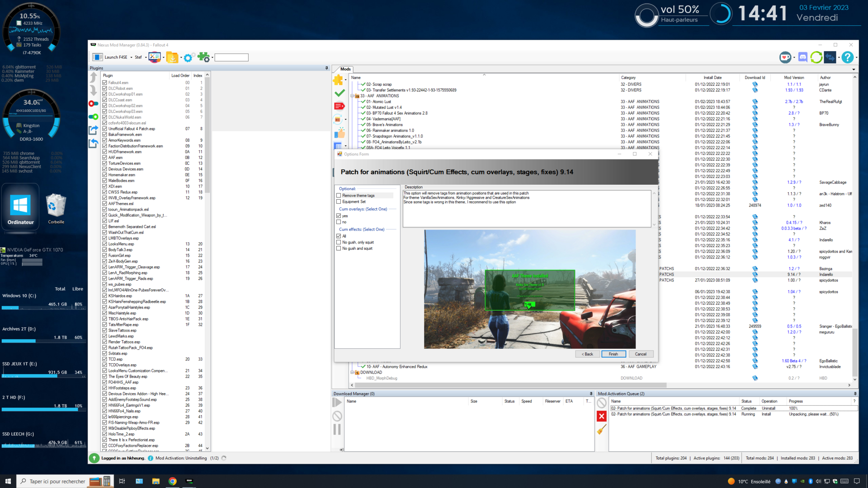Collapse the DOWNLOAD category tree node
868x488 pixels.
[x=352, y=372]
